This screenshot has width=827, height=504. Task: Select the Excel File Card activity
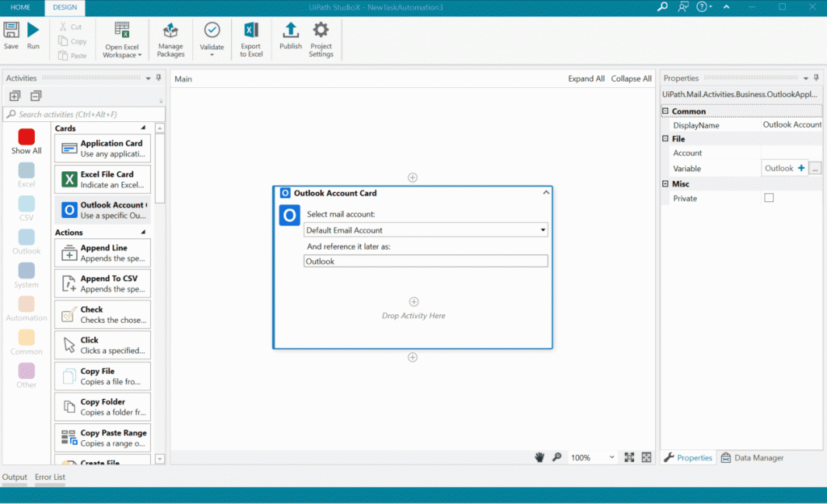103,179
